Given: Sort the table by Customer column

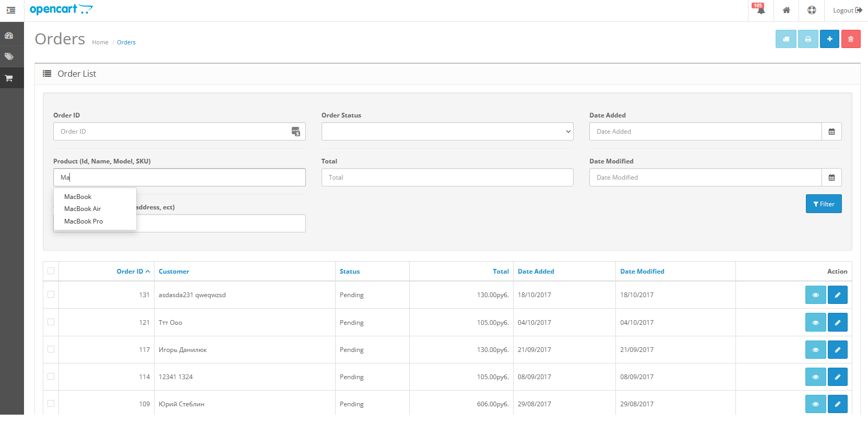Looking at the screenshot, I should [174, 272].
